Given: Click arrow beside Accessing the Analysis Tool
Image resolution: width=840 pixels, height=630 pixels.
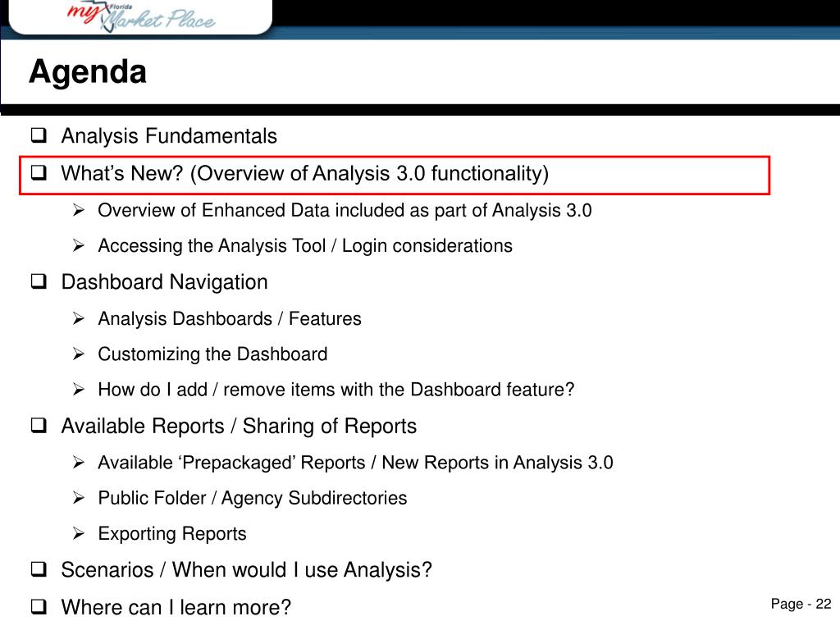Looking at the screenshot, I should [x=79, y=245].
